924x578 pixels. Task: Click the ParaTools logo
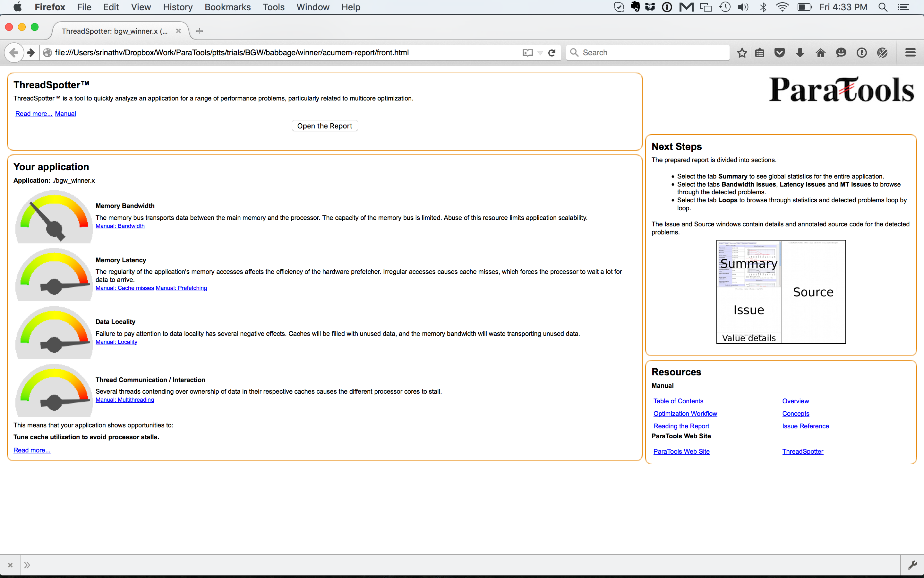coord(841,90)
